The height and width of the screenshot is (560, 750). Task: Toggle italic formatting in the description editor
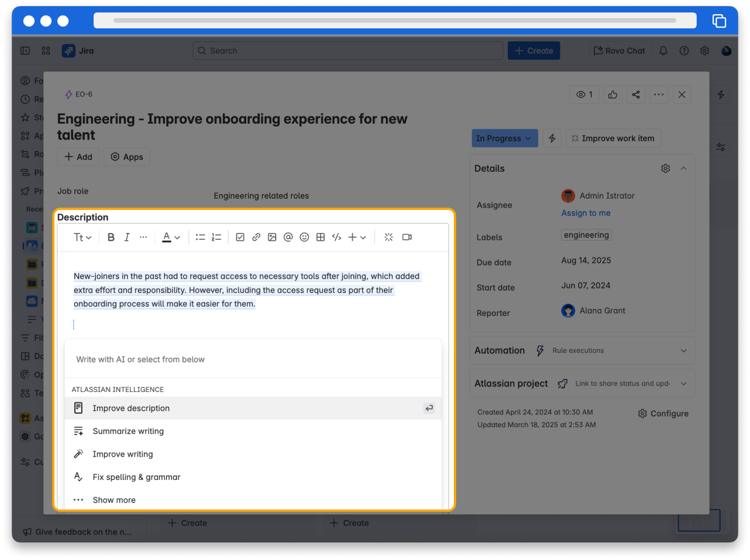(x=127, y=237)
